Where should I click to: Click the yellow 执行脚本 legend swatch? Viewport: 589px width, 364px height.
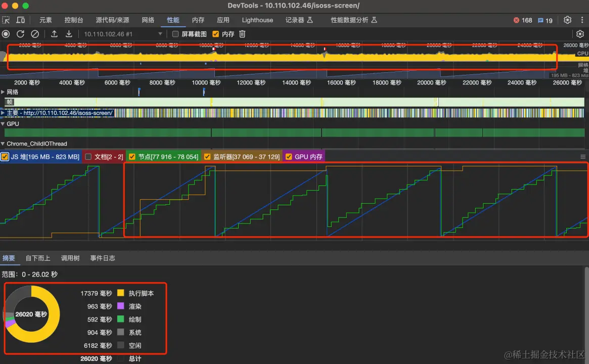pyautogui.click(x=120, y=293)
